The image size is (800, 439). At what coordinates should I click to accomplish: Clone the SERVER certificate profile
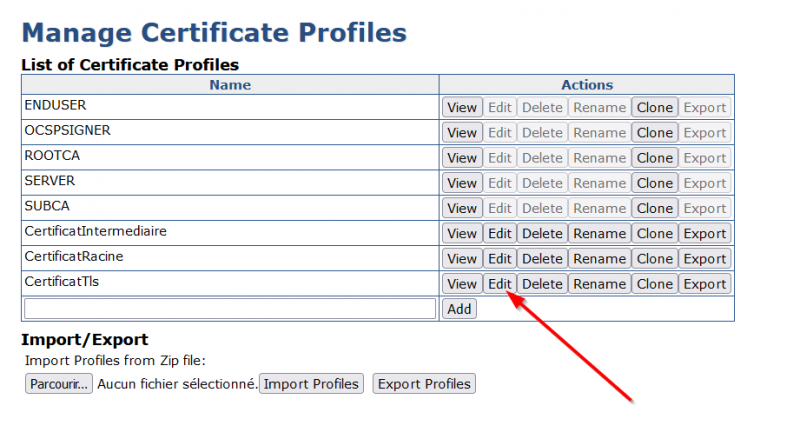654,183
